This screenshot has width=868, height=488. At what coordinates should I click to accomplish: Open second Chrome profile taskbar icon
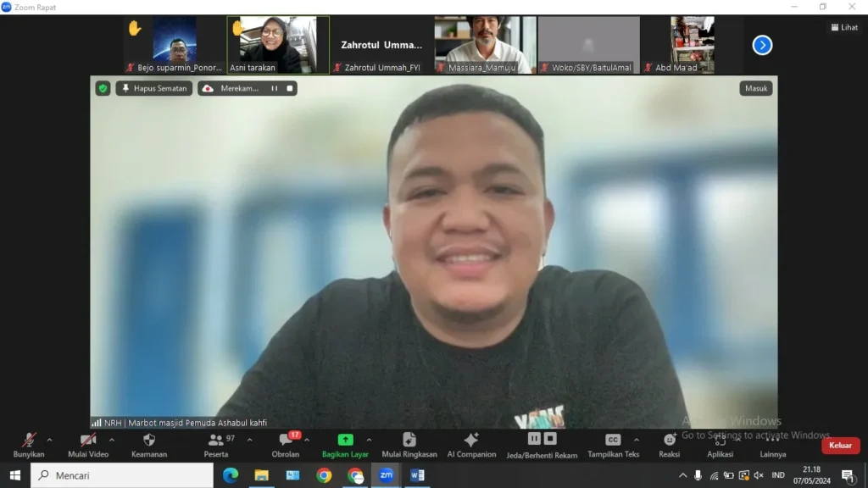pyautogui.click(x=355, y=475)
